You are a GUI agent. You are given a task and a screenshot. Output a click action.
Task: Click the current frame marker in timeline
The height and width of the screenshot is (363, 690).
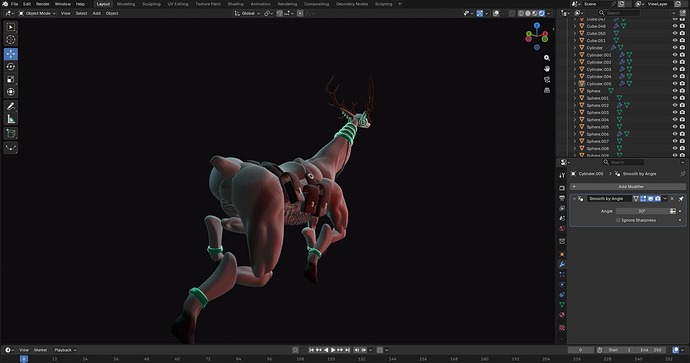[x=24, y=359]
